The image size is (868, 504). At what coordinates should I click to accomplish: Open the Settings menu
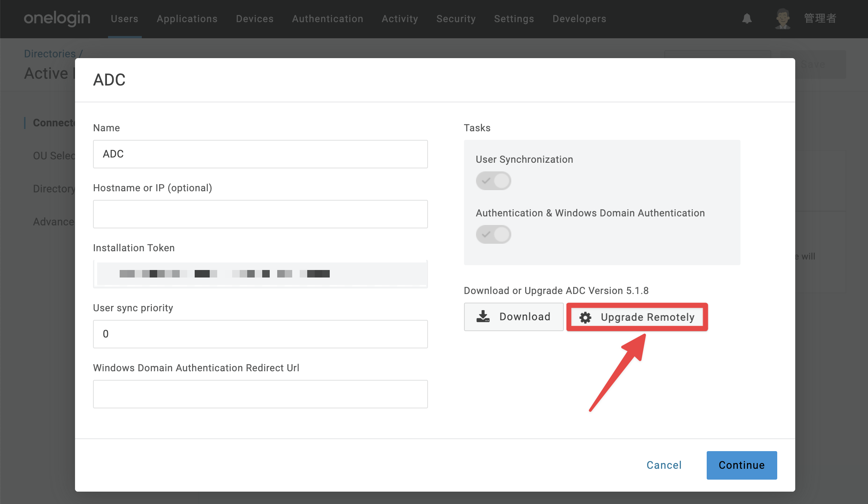(514, 19)
